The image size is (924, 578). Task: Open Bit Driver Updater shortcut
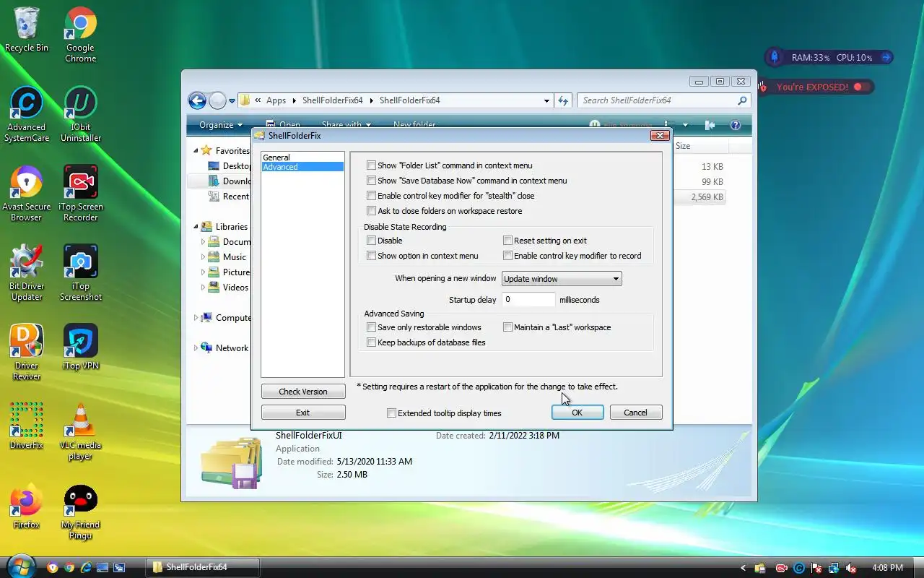(27, 273)
